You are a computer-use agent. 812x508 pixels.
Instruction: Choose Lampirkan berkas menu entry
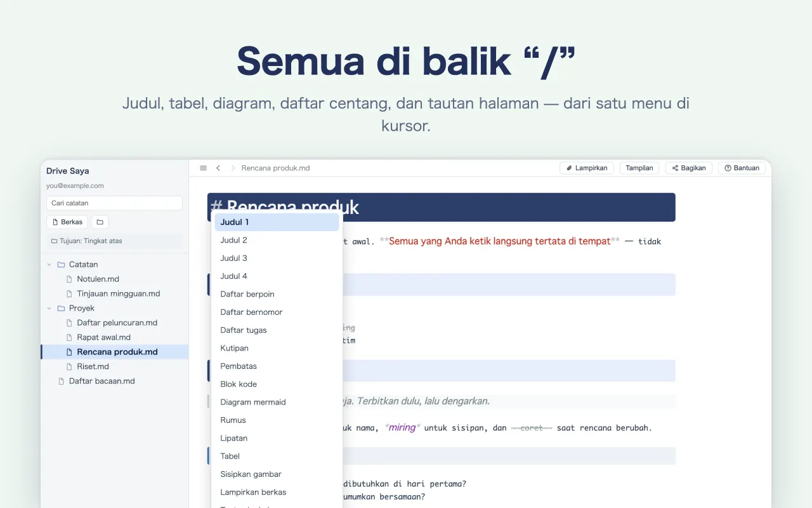tap(277, 492)
